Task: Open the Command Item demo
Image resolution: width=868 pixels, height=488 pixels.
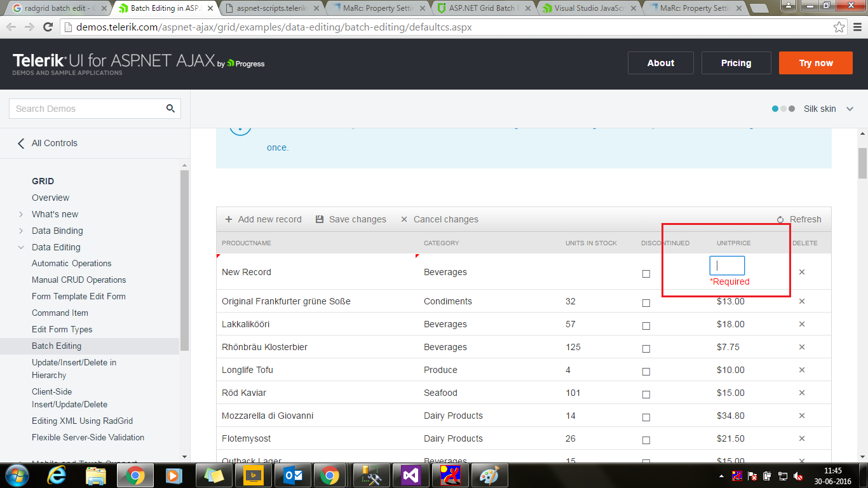Action: (x=60, y=313)
